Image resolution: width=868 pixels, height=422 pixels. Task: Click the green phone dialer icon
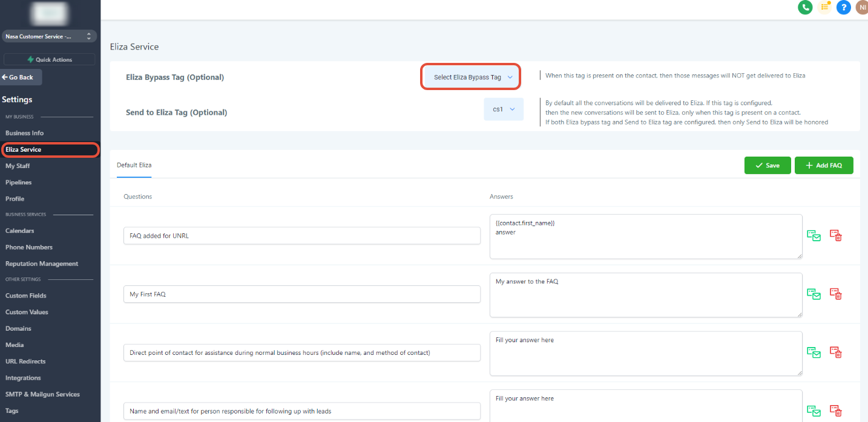[804, 7]
